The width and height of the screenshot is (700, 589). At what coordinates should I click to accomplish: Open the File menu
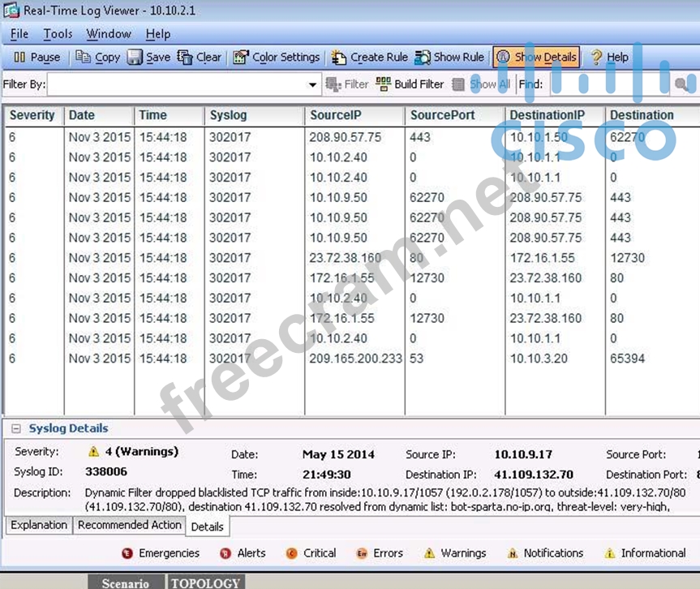pos(19,34)
